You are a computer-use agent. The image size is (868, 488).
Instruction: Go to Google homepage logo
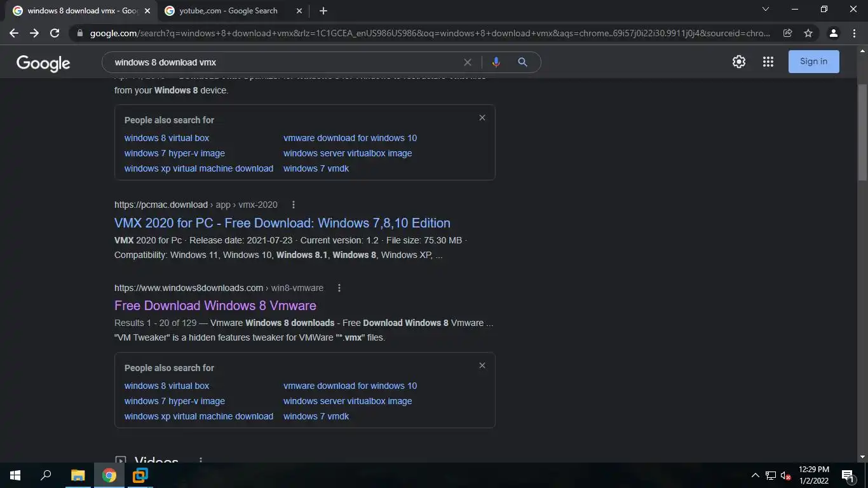coord(43,63)
